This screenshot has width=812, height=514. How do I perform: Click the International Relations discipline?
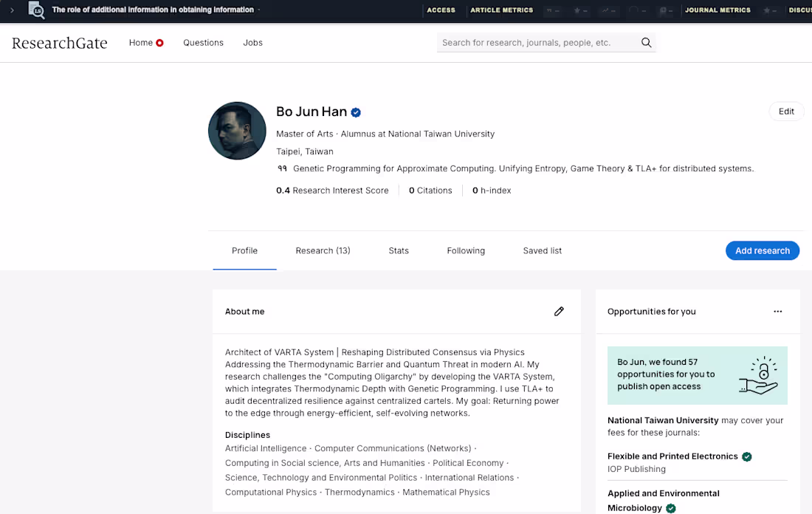469,477
